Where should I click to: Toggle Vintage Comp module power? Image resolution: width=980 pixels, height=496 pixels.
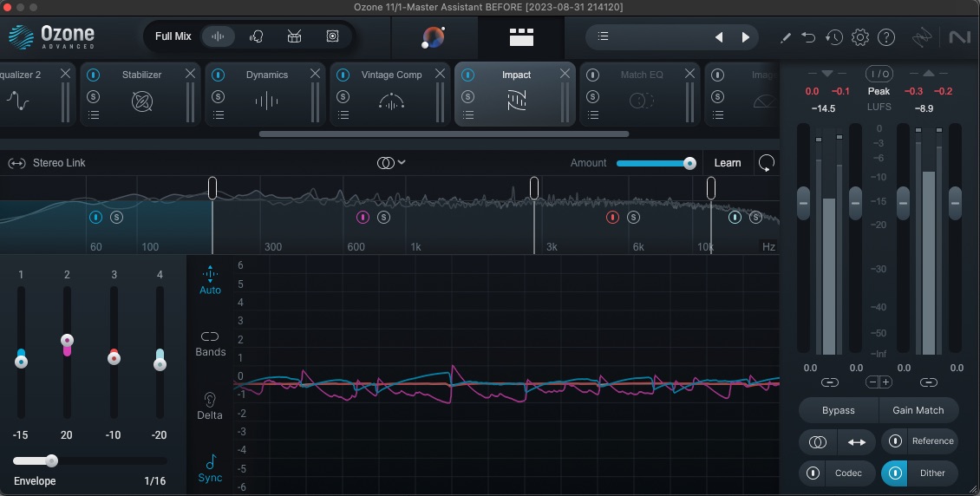tap(343, 75)
